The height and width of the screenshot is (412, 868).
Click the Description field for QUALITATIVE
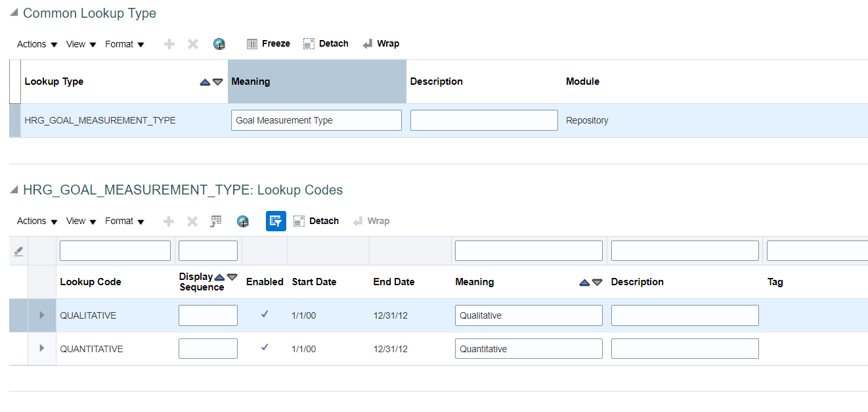click(x=684, y=315)
